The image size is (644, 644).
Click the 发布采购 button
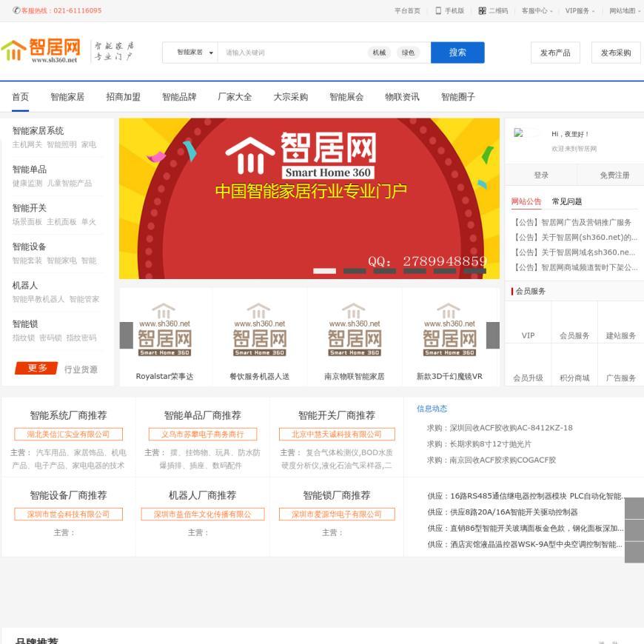click(x=616, y=53)
